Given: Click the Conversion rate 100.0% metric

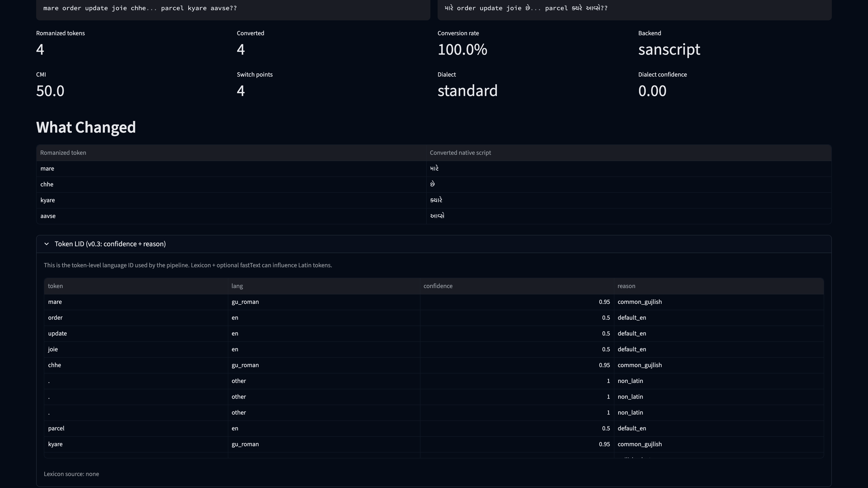Looking at the screenshot, I should click(x=462, y=49).
